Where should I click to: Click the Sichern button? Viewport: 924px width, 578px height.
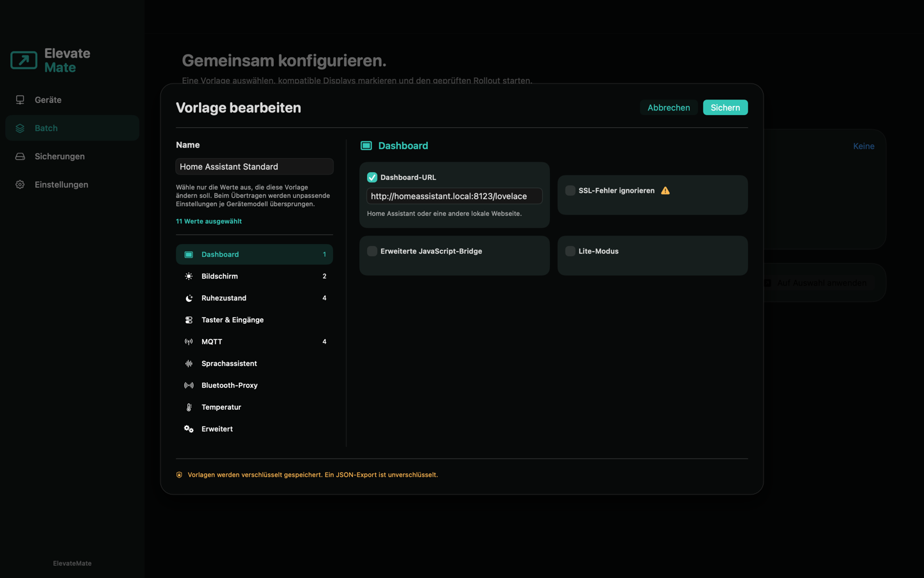pyautogui.click(x=725, y=107)
